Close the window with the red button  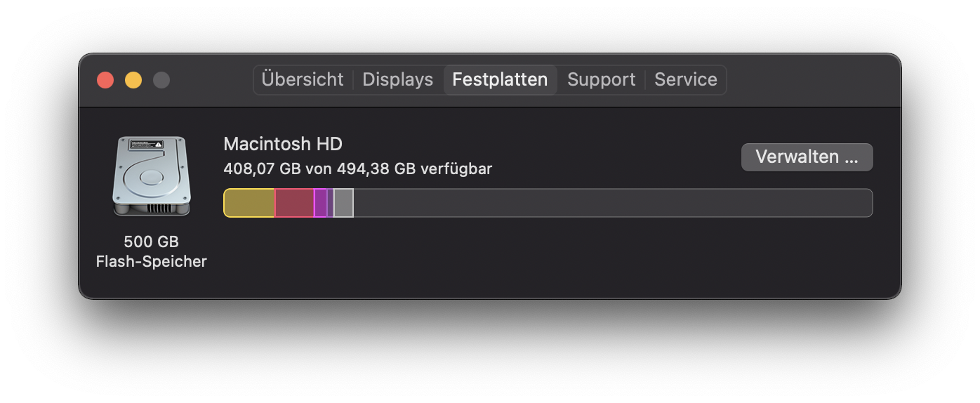click(x=105, y=80)
